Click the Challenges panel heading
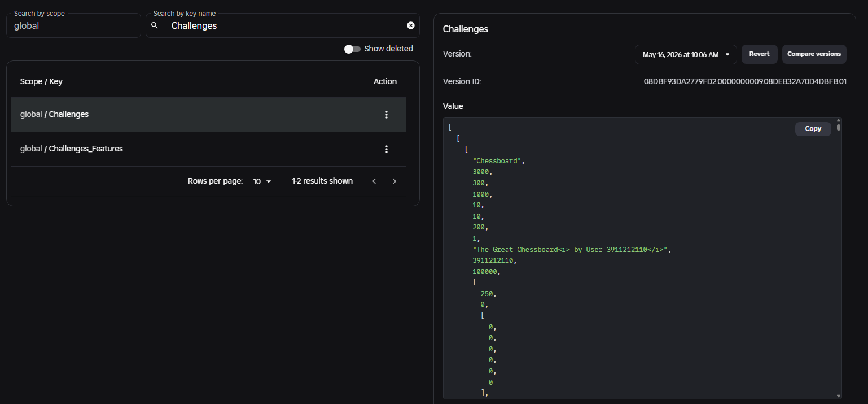Viewport: 868px width, 404px height. click(x=466, y=29)
